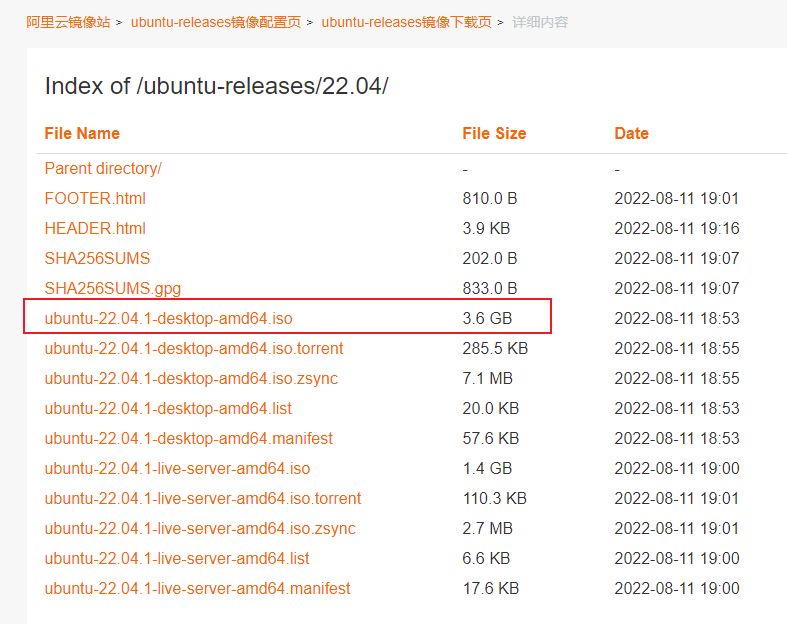Select the 6.6 KB size value
Viewport: 787px width, 624px height.
(486, 558)
